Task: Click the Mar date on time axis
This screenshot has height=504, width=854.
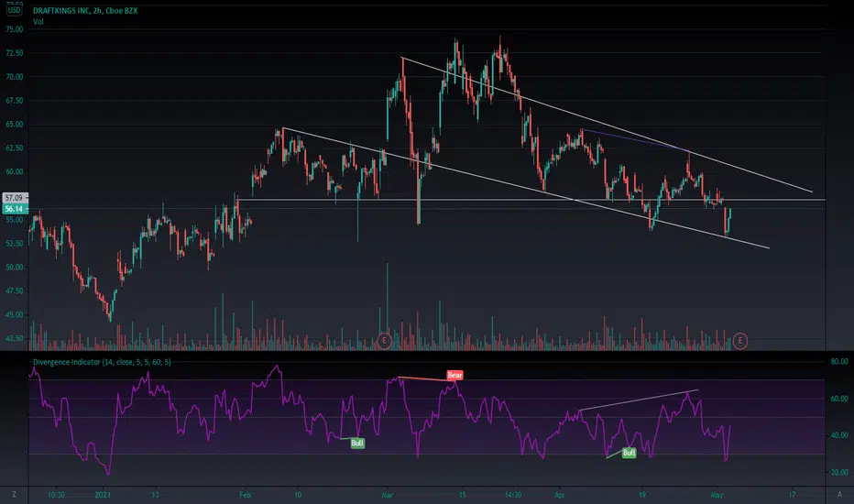Action: [388, 495]
